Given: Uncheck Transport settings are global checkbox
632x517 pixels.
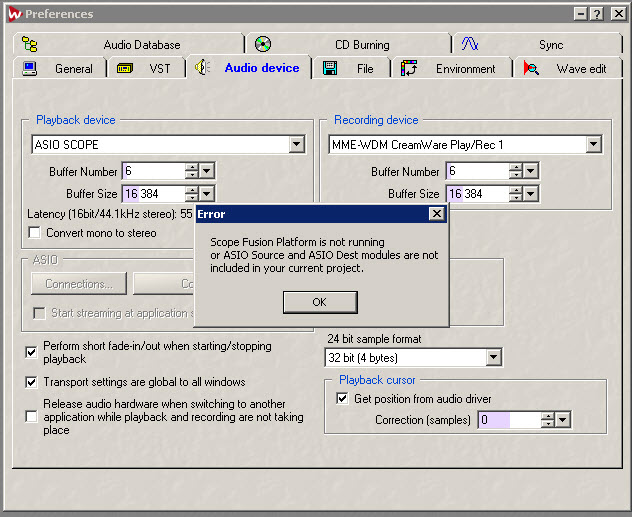Looking at the screenshot, I should pos(32,382).
